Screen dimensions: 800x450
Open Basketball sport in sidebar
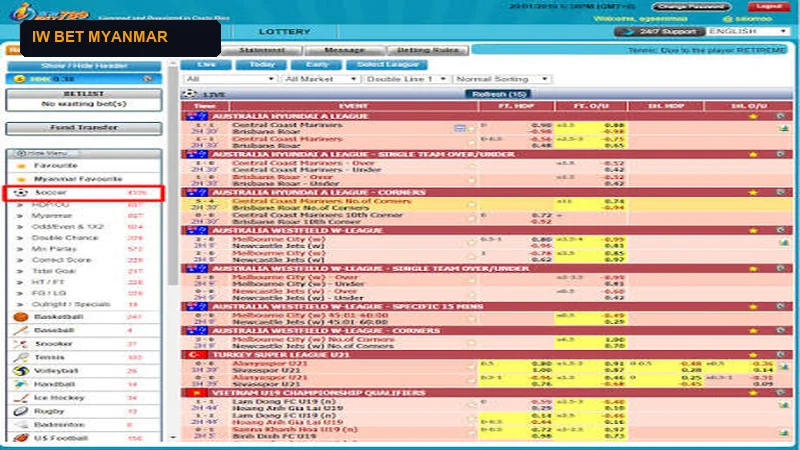(x=83, y=317)
